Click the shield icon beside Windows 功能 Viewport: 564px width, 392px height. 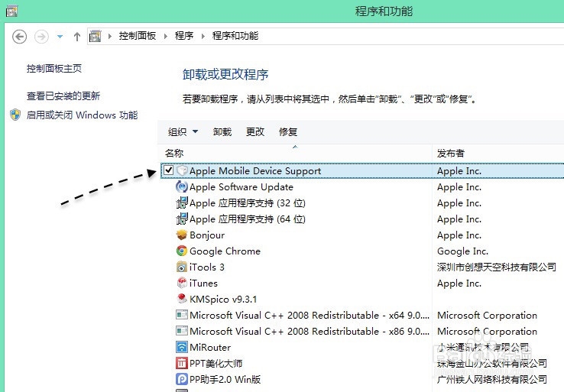pyautogui.click(x=15, y=115)
